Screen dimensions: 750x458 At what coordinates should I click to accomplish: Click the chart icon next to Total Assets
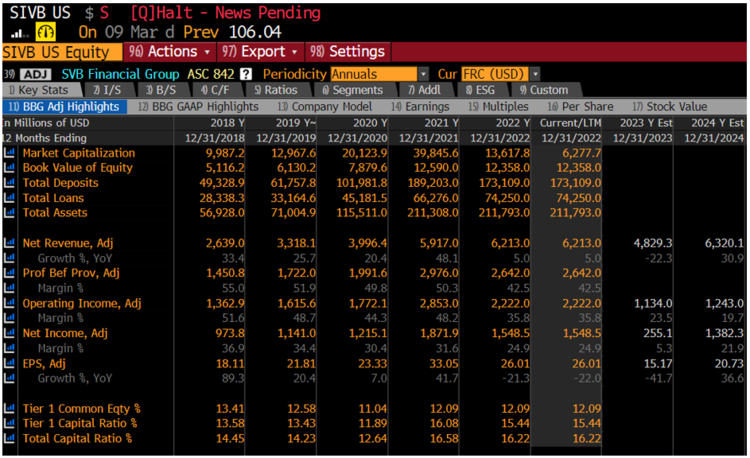pos(9,213)
